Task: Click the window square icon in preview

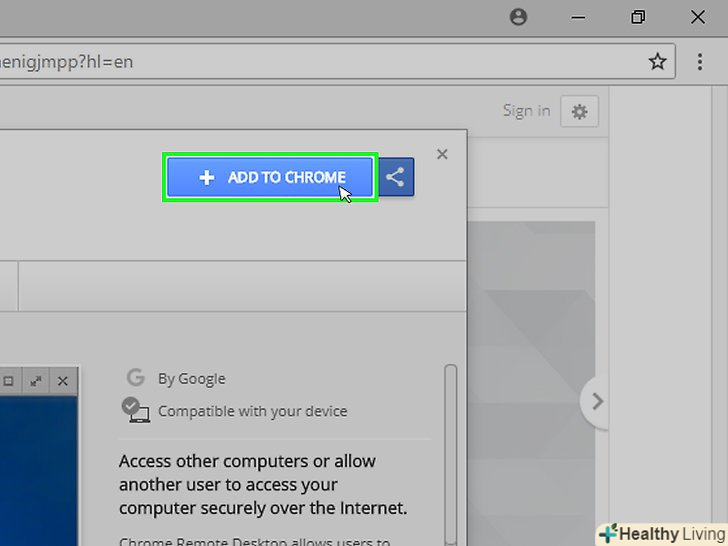Action: pos(8,382)
